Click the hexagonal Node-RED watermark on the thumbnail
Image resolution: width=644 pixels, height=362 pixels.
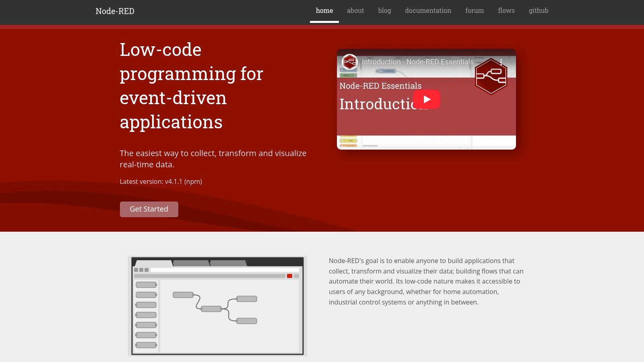[491, 76]
